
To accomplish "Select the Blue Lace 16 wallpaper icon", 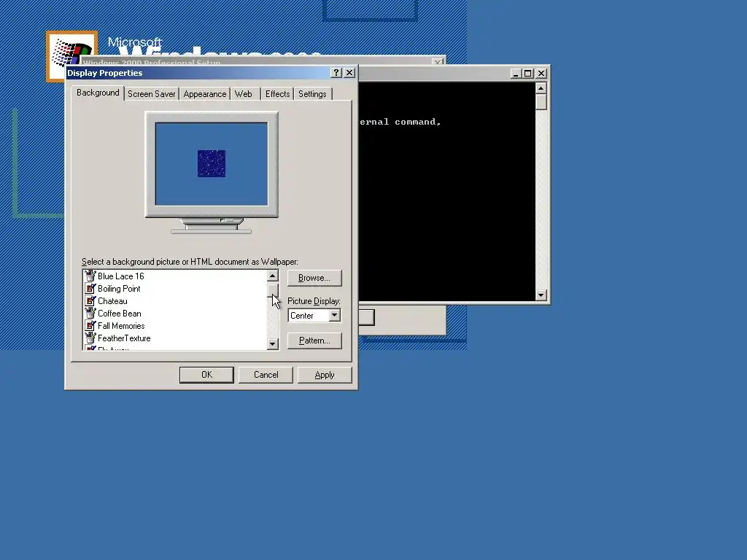I will 90,276.
